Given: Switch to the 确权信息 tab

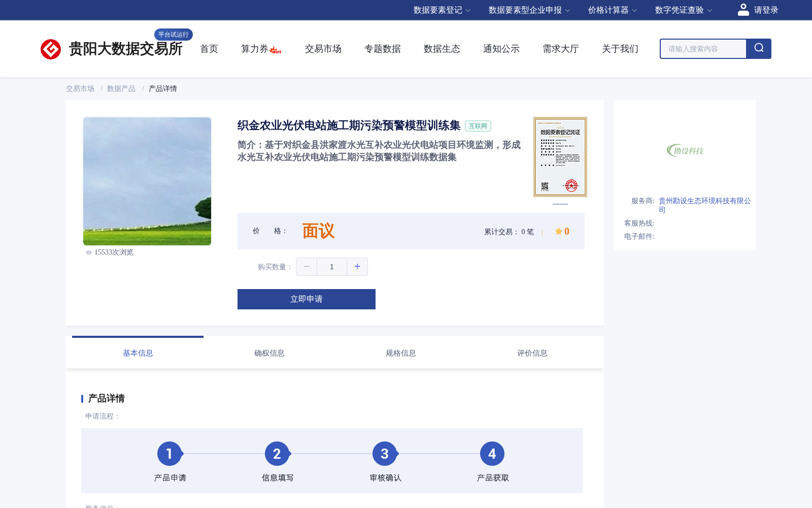Looking at the screenshot, I should pyautogui.click(x=269, y=353).
